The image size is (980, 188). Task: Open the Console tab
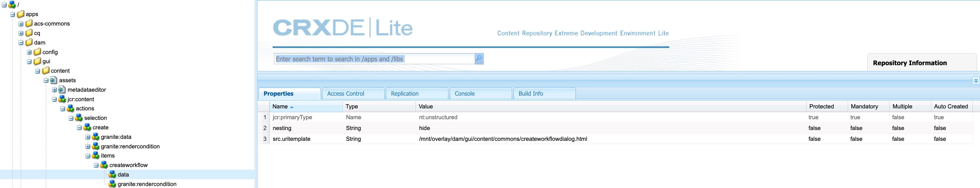click(481, 93)
